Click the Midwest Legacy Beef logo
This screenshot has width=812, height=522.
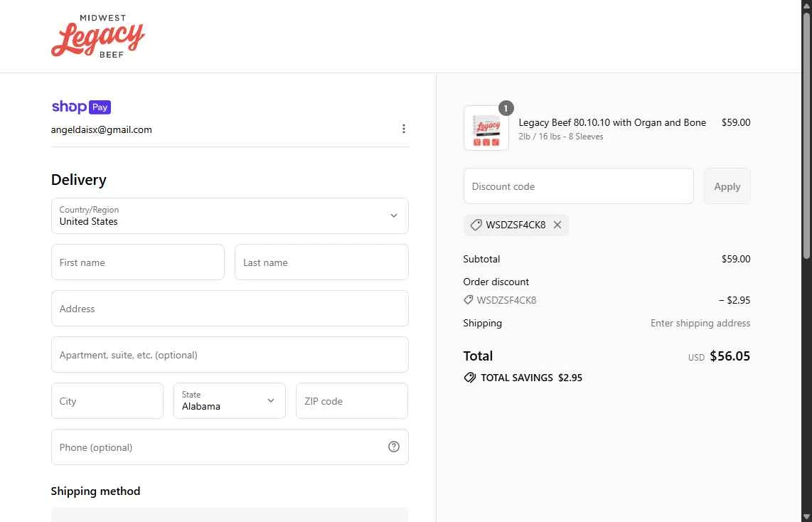tap(98, 36)
